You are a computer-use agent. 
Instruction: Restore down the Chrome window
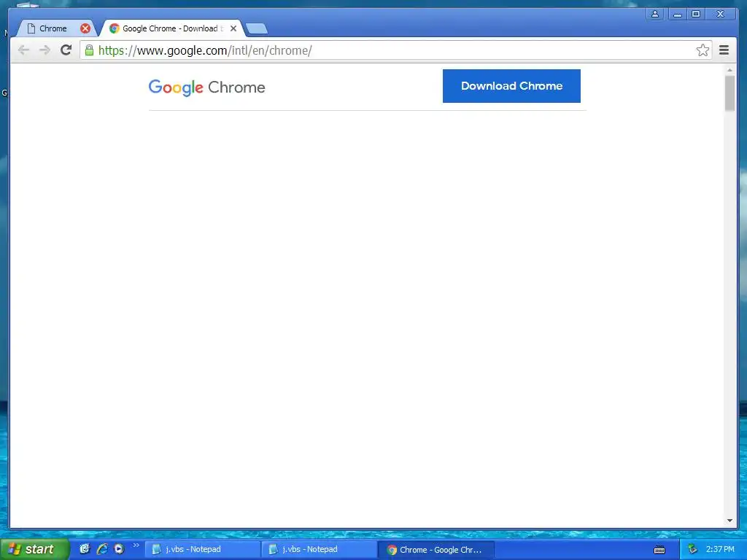[695, 15]
